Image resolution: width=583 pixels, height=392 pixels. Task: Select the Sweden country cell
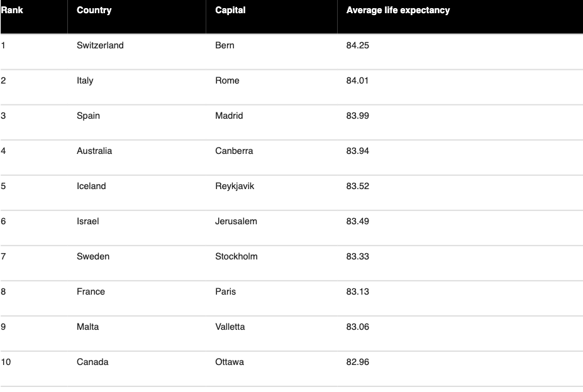(x=93, y=256)
